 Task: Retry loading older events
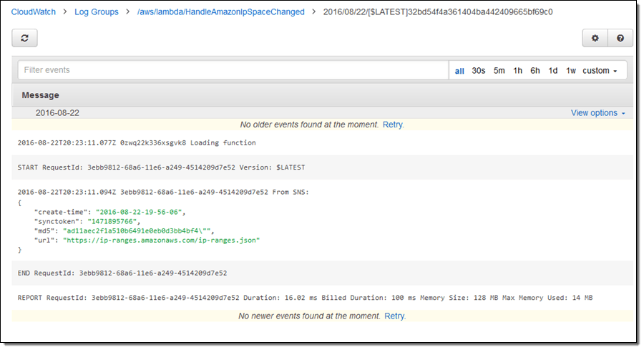click(x=393, y=125)
